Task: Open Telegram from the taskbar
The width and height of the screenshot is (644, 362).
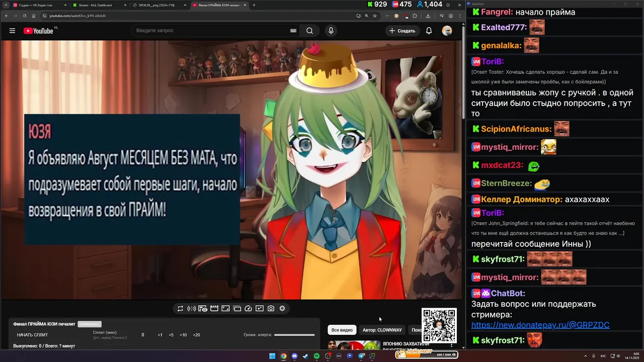Action: [361, 356]
